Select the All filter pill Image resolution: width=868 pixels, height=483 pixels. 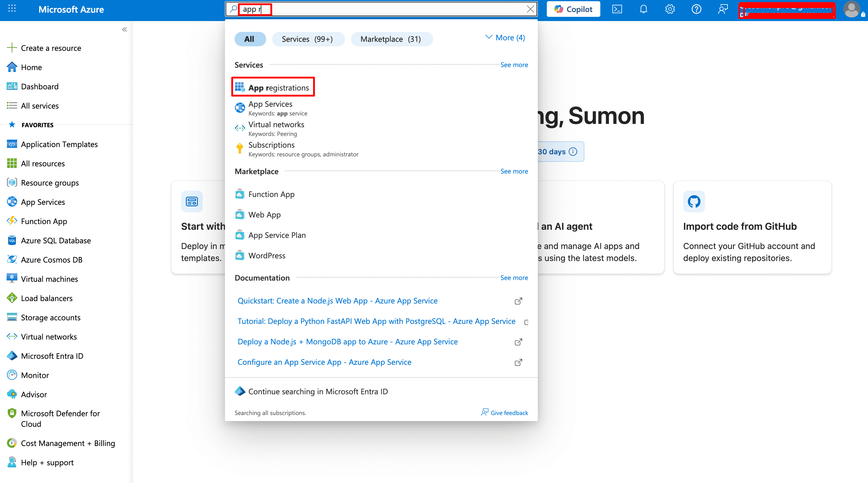coord(250,39)
